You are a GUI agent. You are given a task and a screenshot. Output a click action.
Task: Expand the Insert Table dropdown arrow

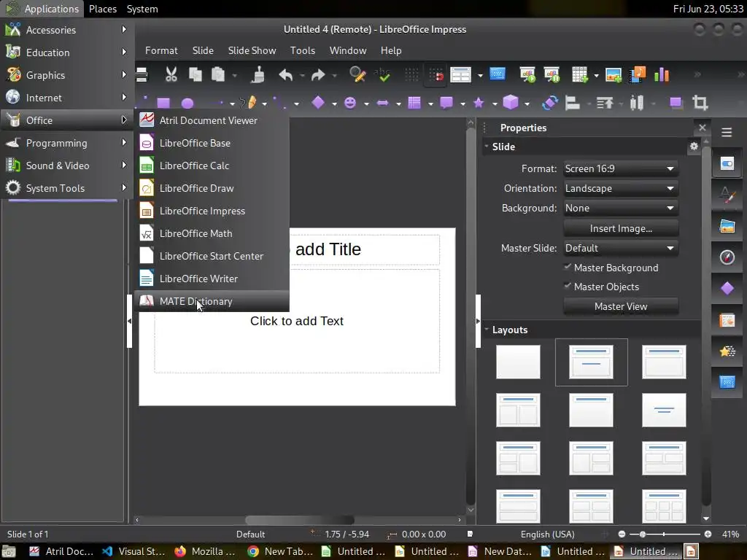click(x=596, y=75)
